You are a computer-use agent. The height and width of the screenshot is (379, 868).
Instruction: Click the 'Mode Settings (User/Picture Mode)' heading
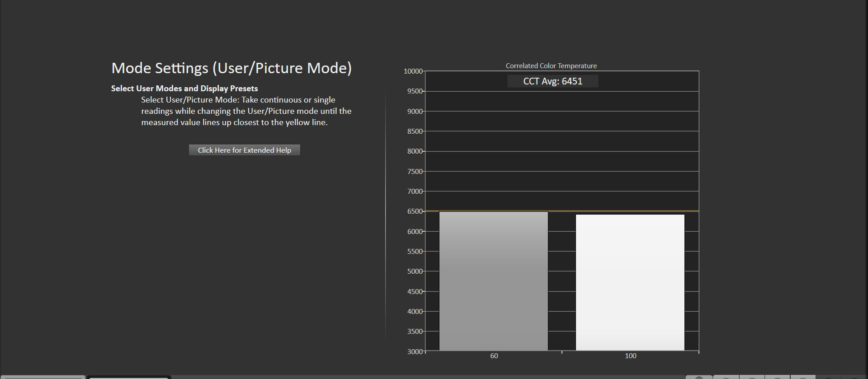tap(231, 68)
